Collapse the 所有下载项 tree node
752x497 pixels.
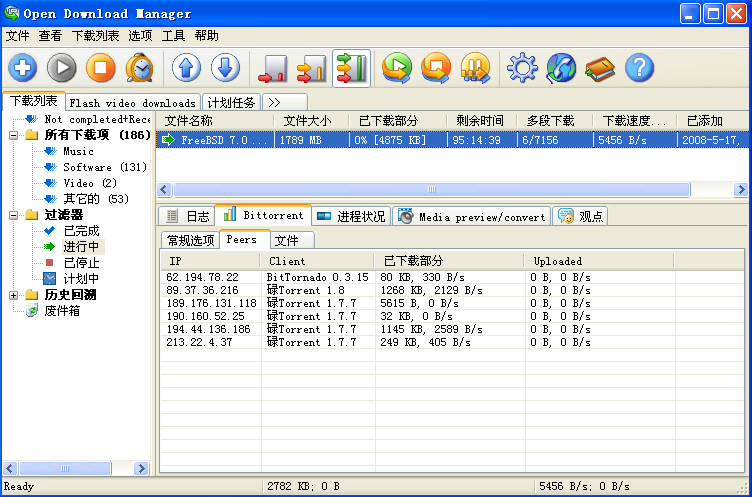coord(13,135)
